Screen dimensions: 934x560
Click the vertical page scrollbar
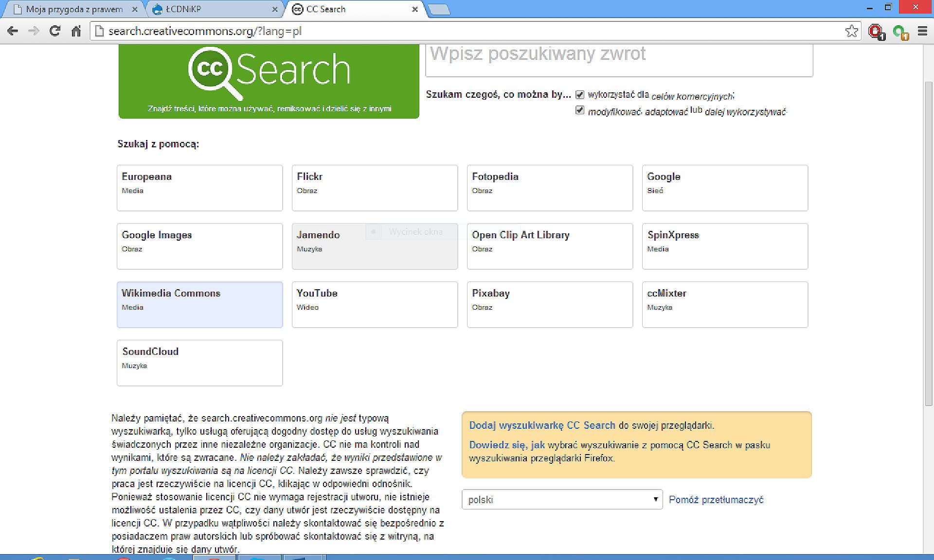928,243
